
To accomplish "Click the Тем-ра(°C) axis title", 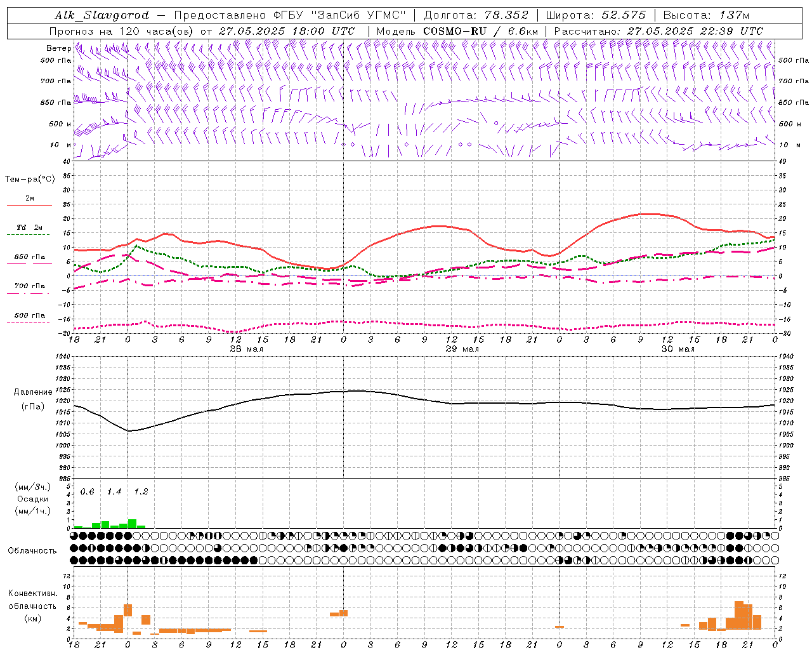I will coord(30,180).
